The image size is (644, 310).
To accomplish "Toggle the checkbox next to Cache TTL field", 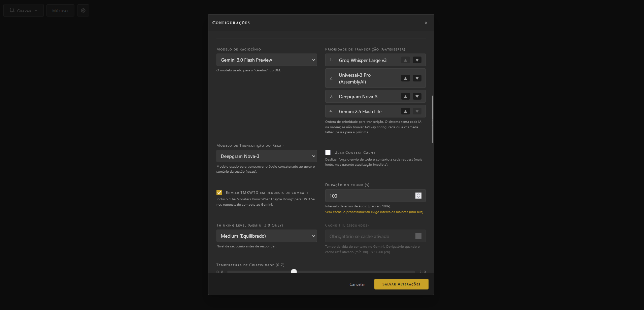I will point(418,236).
